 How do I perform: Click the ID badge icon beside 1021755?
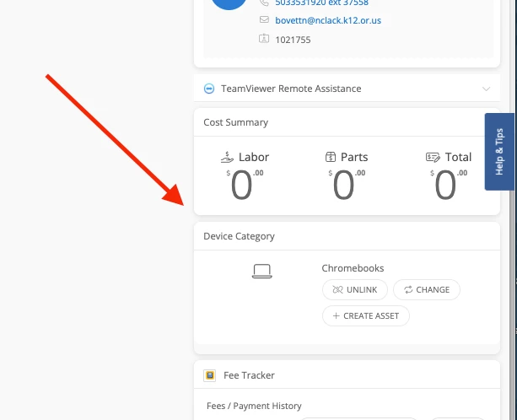pyautogui.click(x=264, y=39)
